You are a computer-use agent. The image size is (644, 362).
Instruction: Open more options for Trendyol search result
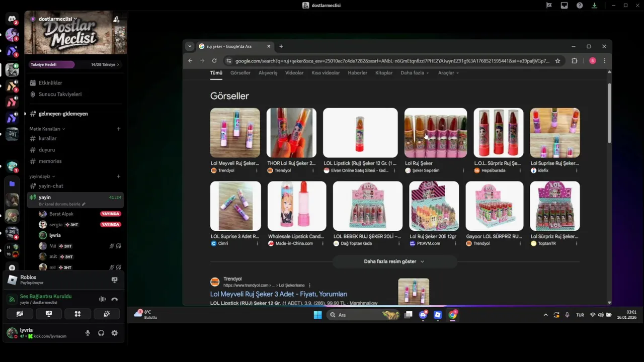(x=309, y=285)
